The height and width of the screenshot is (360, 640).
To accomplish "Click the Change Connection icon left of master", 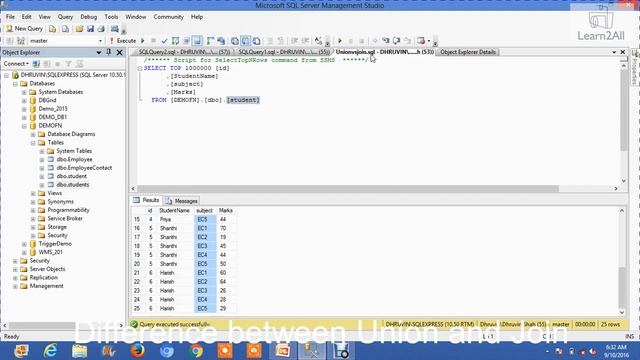I will click(x=21, y=41).
